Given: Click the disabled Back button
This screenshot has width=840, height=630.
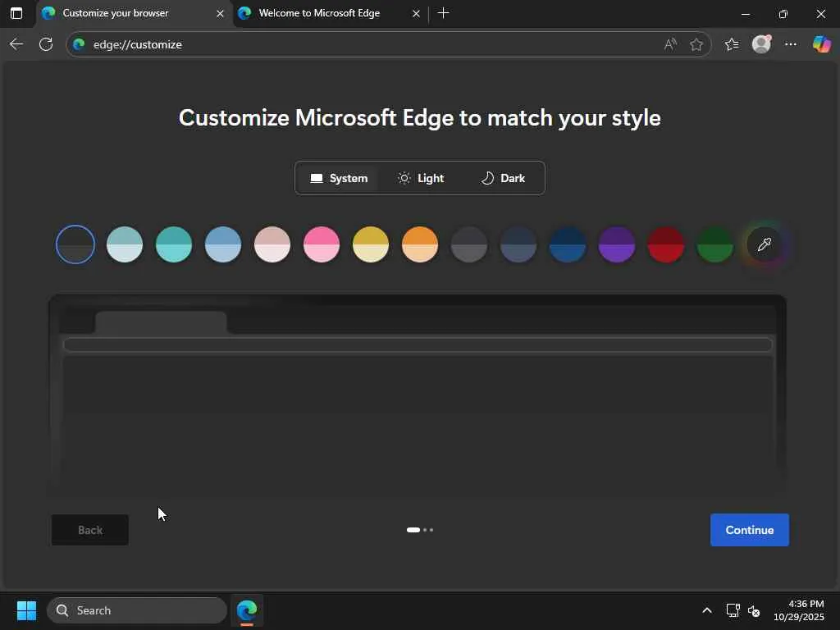Looking at the screenshot, I should point(90,530).
